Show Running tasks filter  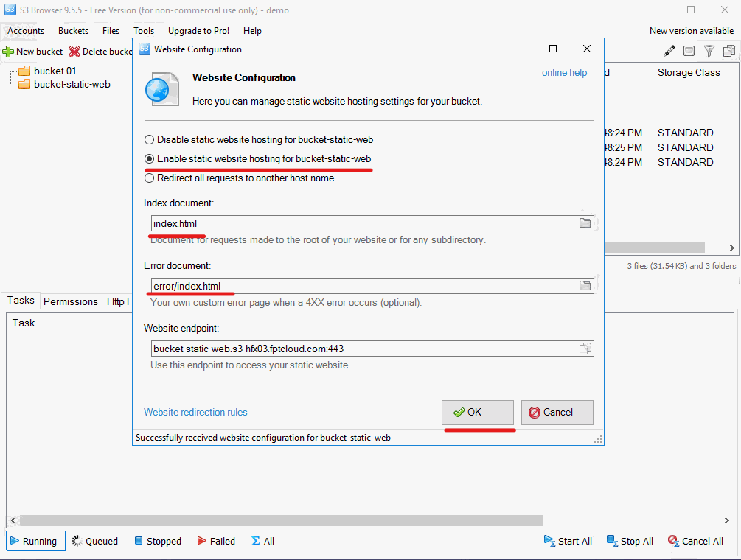[35, 541]
